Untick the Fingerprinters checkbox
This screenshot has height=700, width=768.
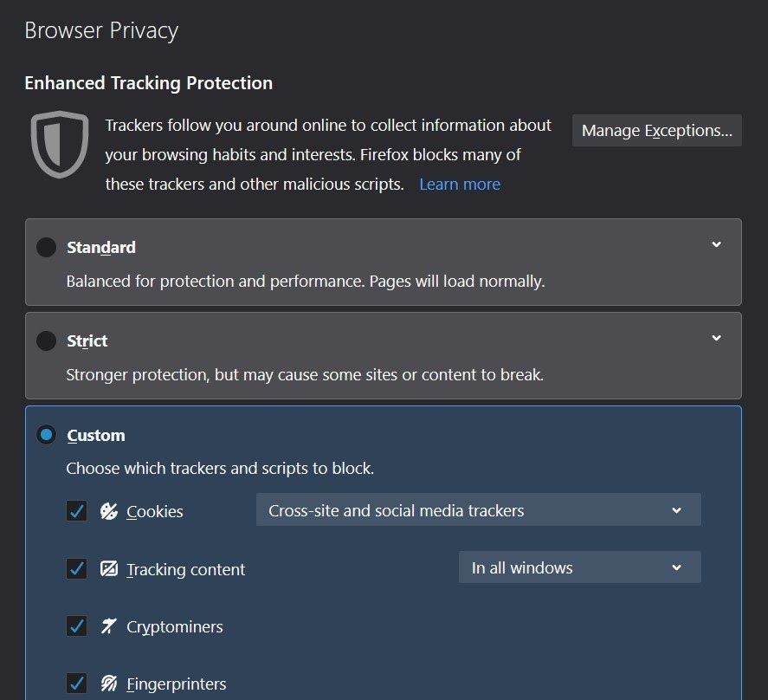(x=77, y=684)
